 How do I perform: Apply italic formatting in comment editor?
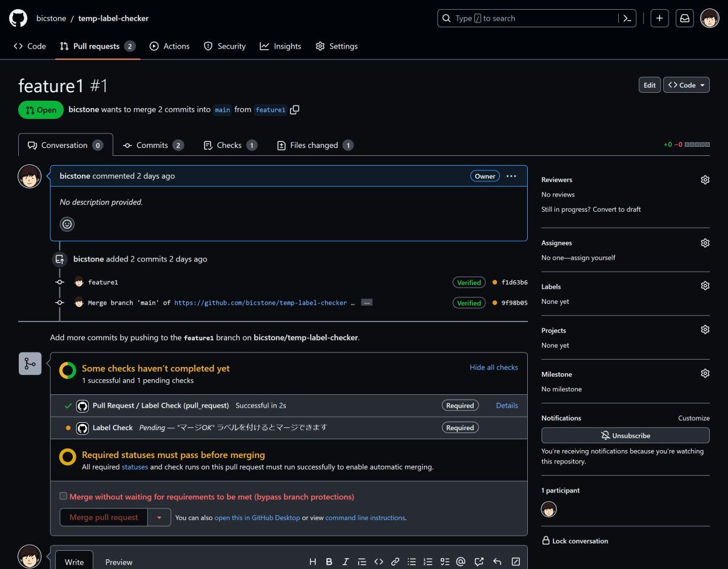pyautogui.click(x=346, y=562)
